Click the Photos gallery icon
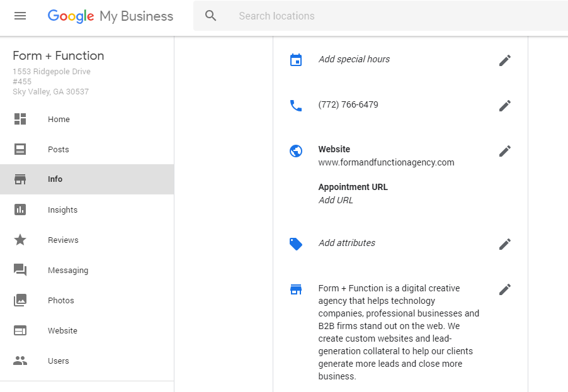 (x=20, y=300)
